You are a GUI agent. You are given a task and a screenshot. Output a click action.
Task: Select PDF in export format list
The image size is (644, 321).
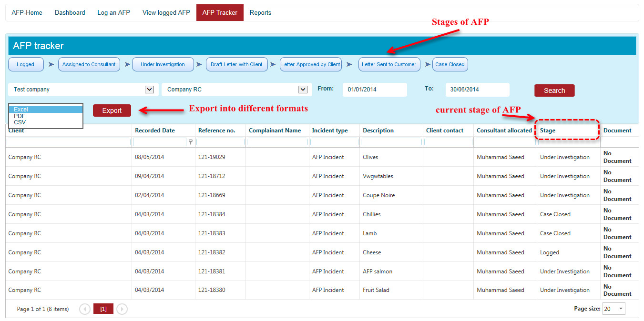click(x=20, y=116)
